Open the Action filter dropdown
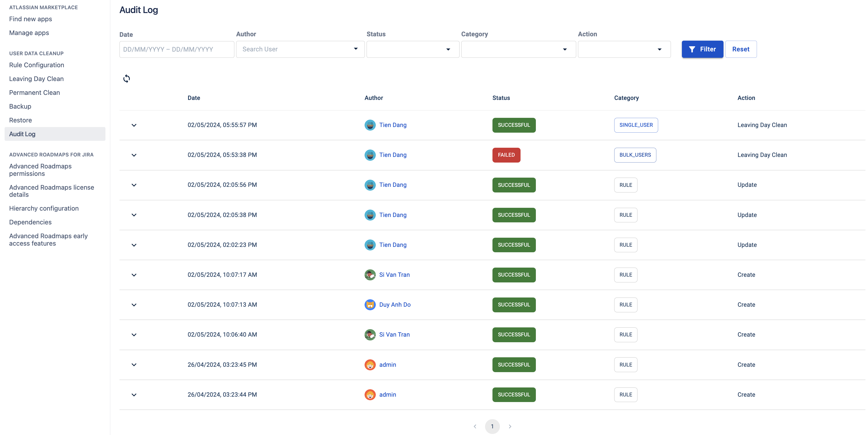The height and width of the screenshot is (435, 868). [x=624, y=49]
